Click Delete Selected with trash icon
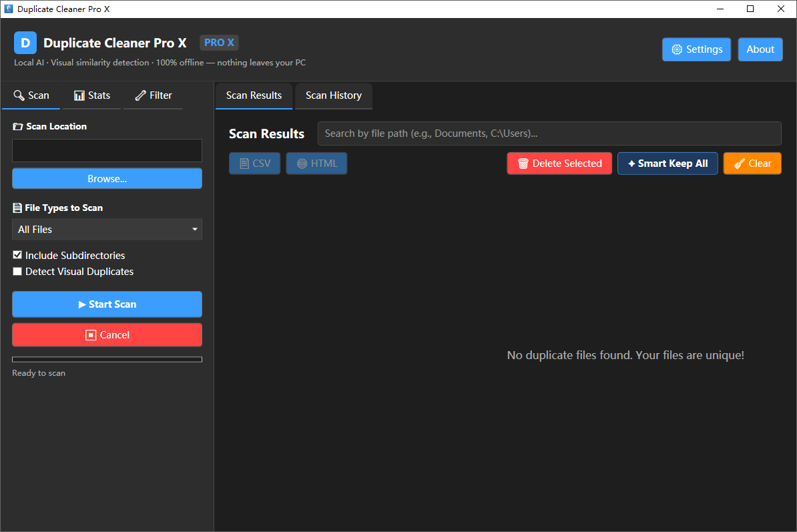Viewport: 797px width, 532px height. (559, 164)
